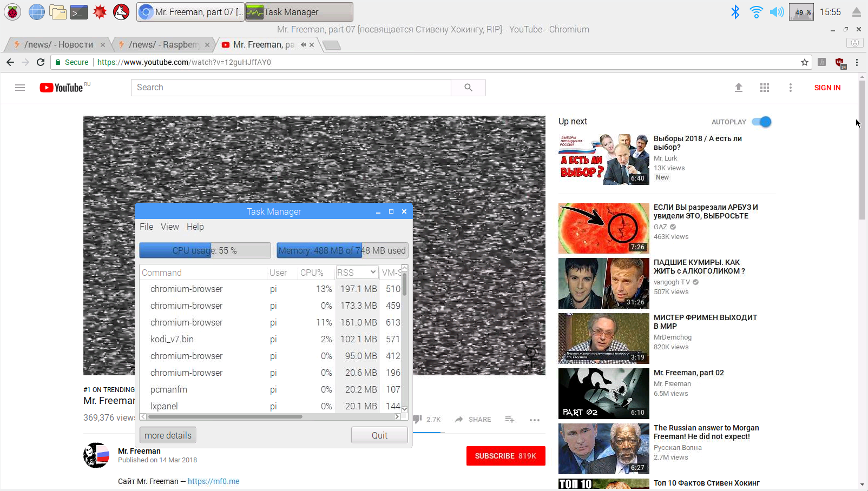Open the Raspberry Pi main menu
Viewport: 868px width, 491px height.
(x=12, y=11)
